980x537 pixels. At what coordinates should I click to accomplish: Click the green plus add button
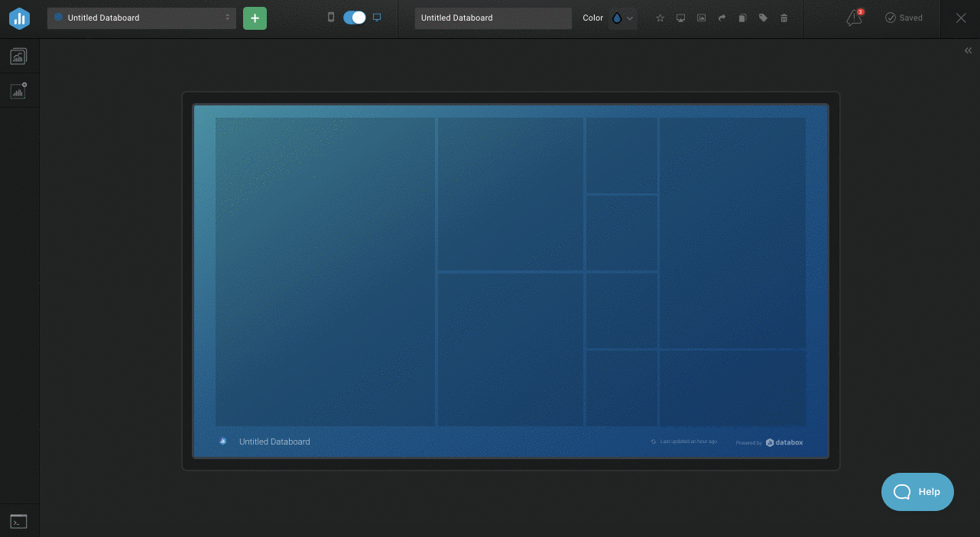[255, 18]
